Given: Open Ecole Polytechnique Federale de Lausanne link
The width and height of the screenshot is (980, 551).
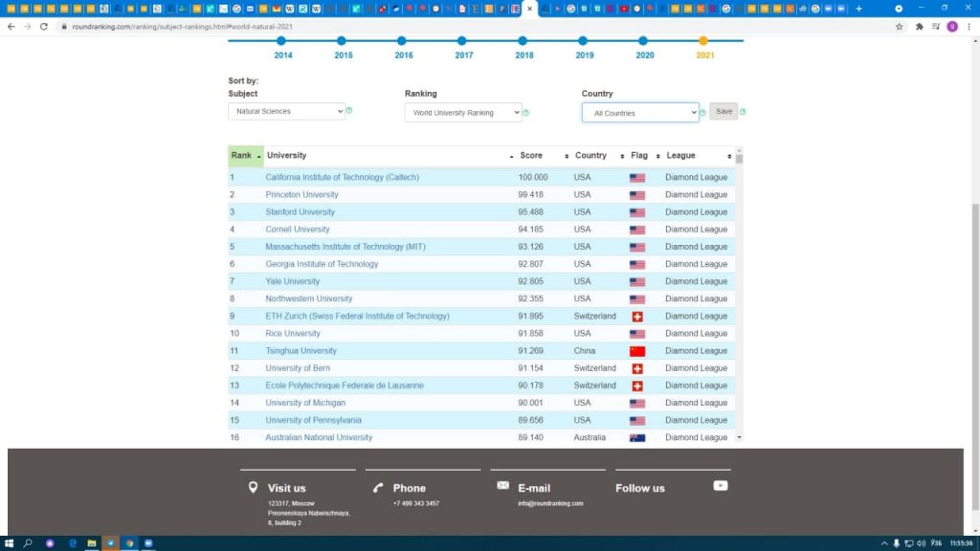Looking at the screenshot, I should click(x=345, y=386).
